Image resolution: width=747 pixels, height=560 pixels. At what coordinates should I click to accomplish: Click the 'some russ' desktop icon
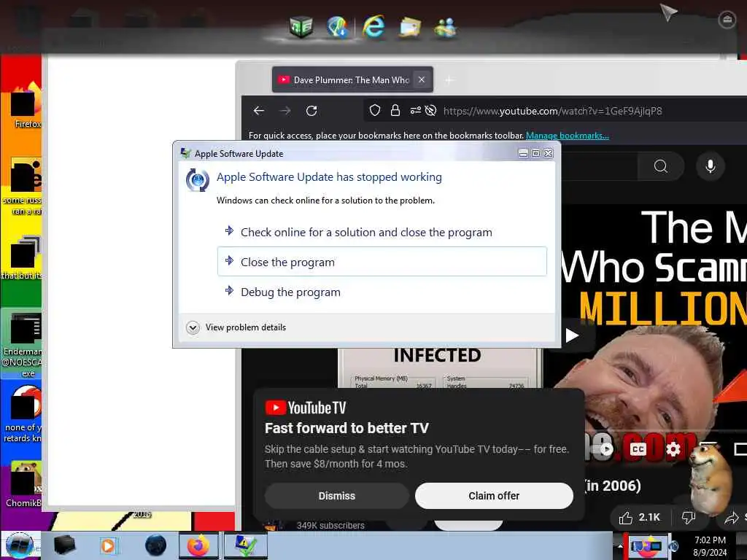[x=23, y=187]
